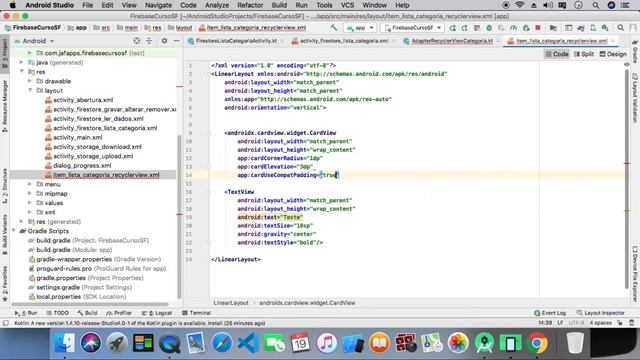Open the Music app in the dock
This screenshot has width=640, height=360.
(327, 343)
